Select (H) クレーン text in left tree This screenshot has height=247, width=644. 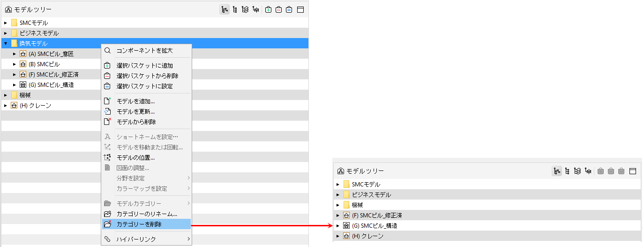pyautogui.click(x=35, y=105)
